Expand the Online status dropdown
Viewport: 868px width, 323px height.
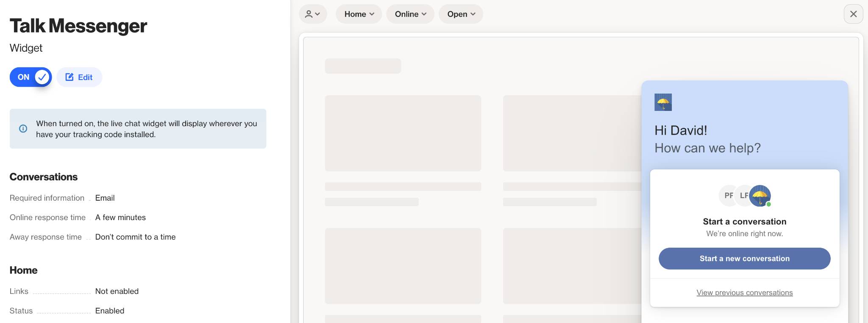coord(410,14)
